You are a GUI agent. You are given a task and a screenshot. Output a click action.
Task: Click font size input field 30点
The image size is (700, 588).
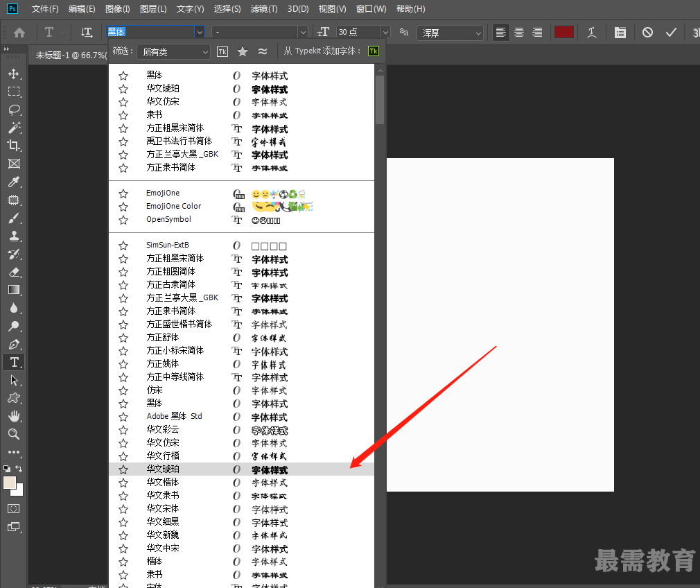[x=358, y=32]
